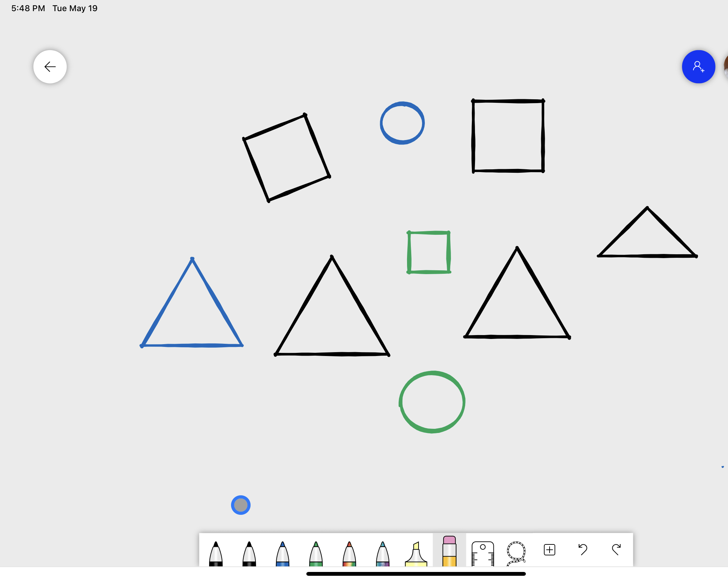
Task: Pick the rainbow pen tool
Action: (349, 553)
